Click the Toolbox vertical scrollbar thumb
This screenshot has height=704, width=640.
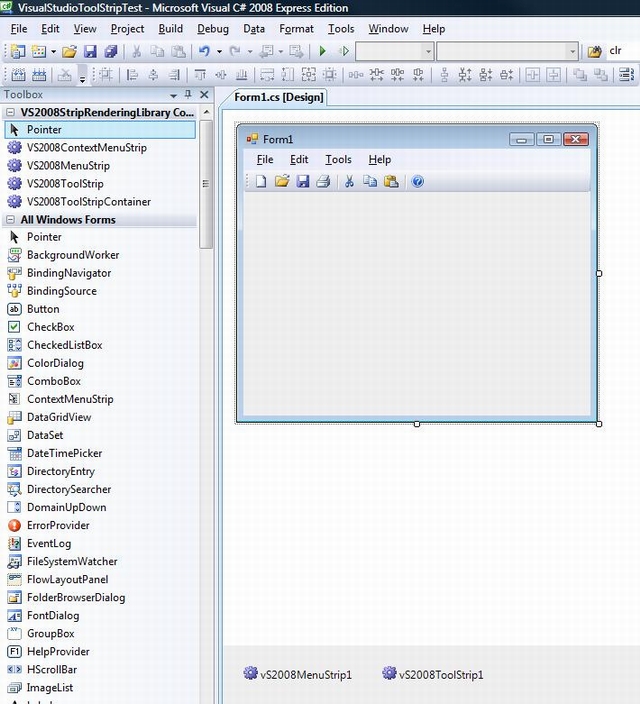(x=206, y=184)
